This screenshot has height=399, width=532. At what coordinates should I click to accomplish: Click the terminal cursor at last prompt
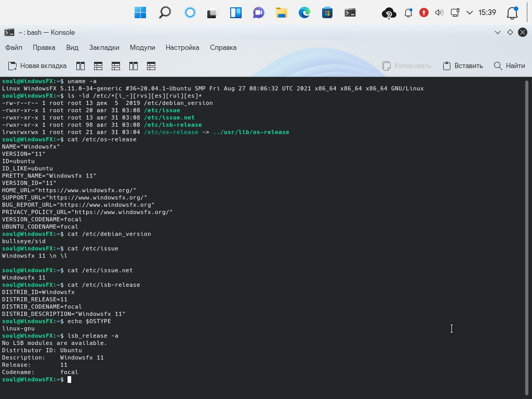point(69,379)
